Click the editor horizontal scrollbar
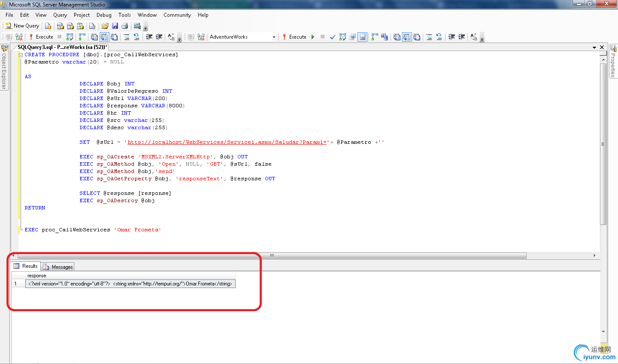Image resolution: width=618 pixels, height=364 pixels. [x=271, y=255]
